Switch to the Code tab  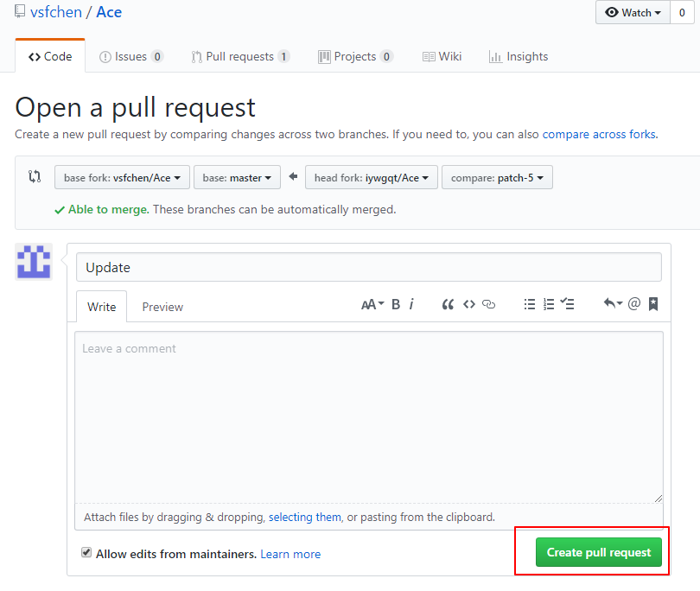coord(50,57)
